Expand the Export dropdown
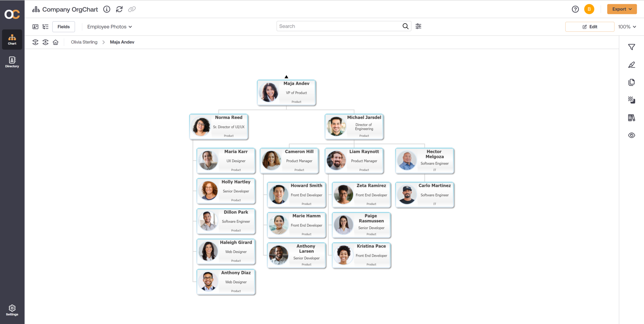This screenshot has width=644, height=324. (622, 9)
